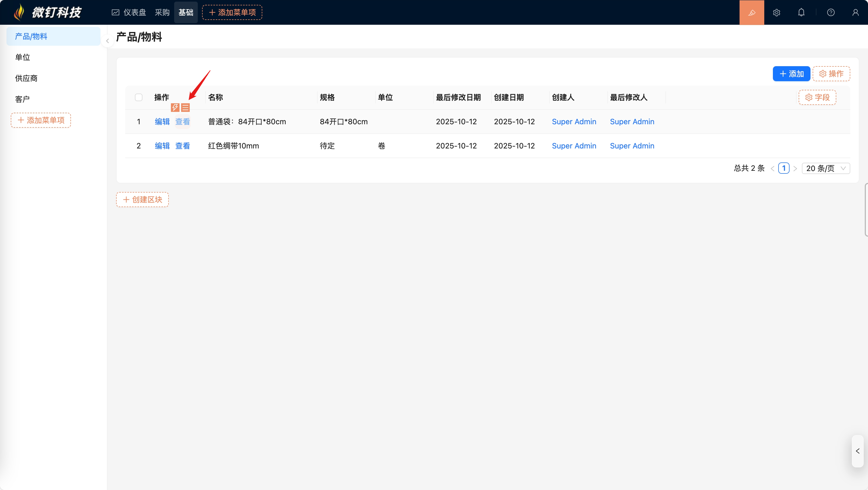Open the notifications bell

coord(801,12)
